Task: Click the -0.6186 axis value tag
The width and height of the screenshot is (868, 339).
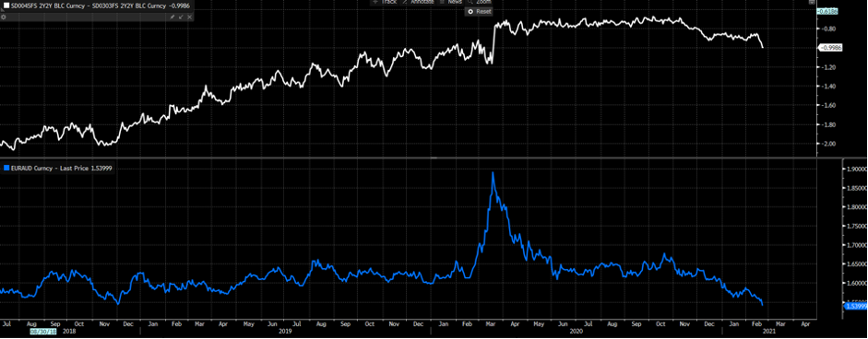Action: tap(828, 11)
